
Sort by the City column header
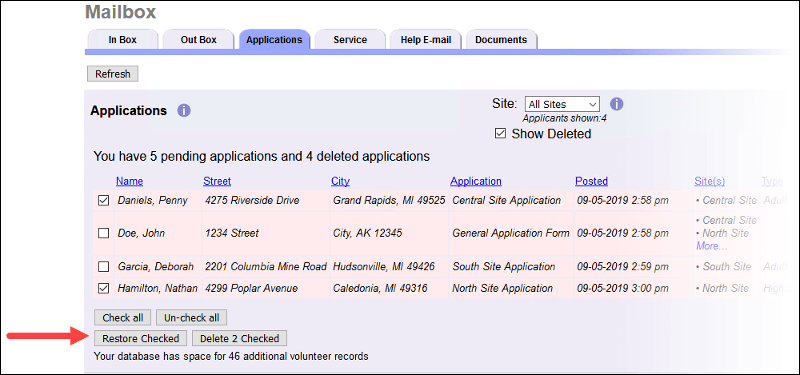(x=340, y=181)
